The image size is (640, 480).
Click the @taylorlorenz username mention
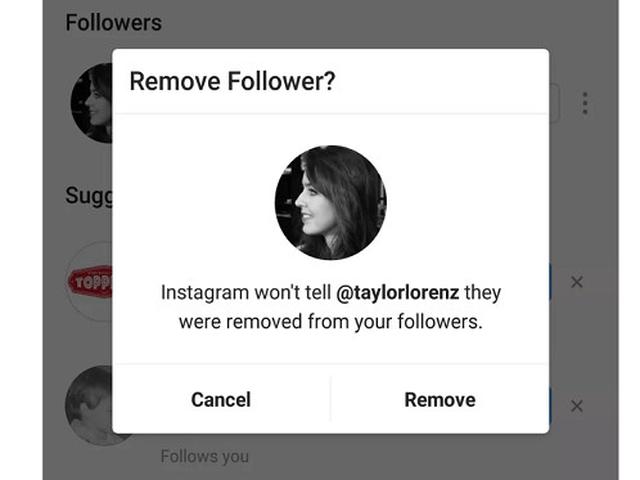click(x=398, y=294)
